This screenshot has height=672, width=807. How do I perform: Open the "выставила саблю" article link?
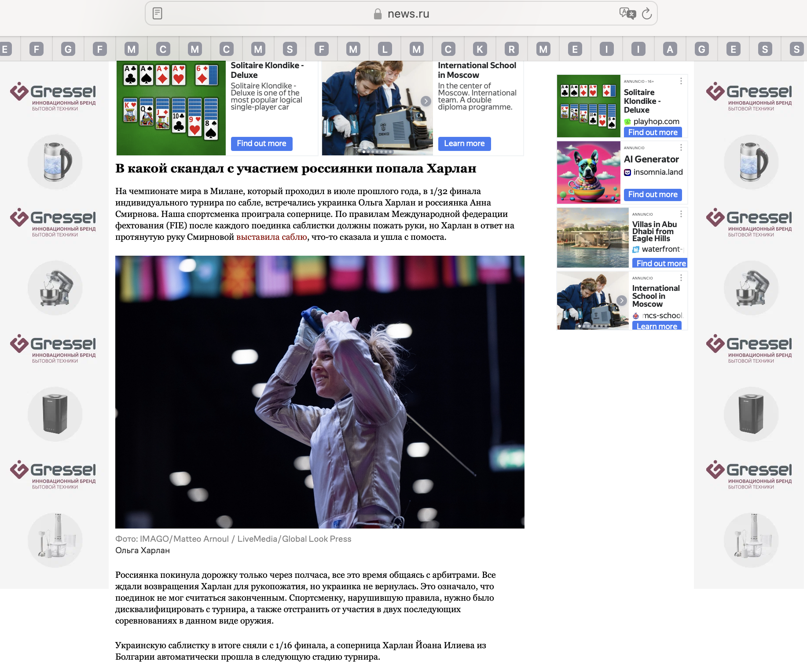tap(271, 237)
